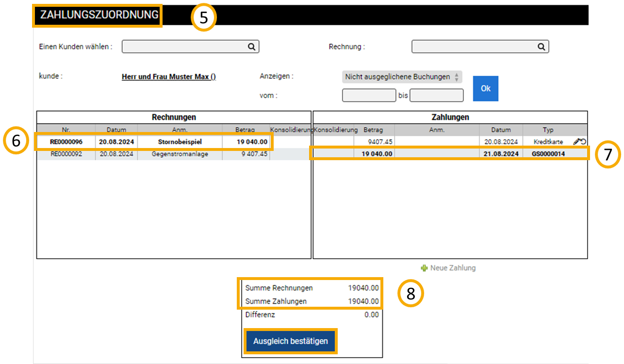Click the vom start date field
This screenshot has width=624, height=364.
click(x=369, y=96)
